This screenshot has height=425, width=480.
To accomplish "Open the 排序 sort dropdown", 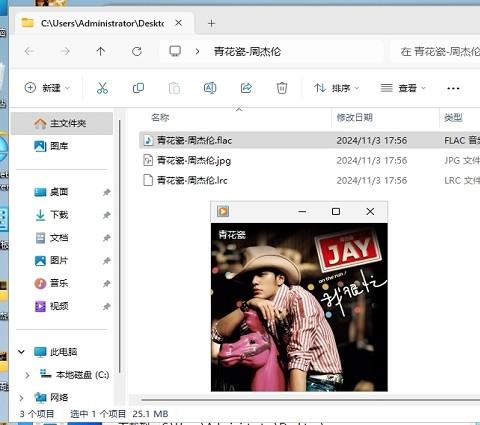I will coord(336,88).
